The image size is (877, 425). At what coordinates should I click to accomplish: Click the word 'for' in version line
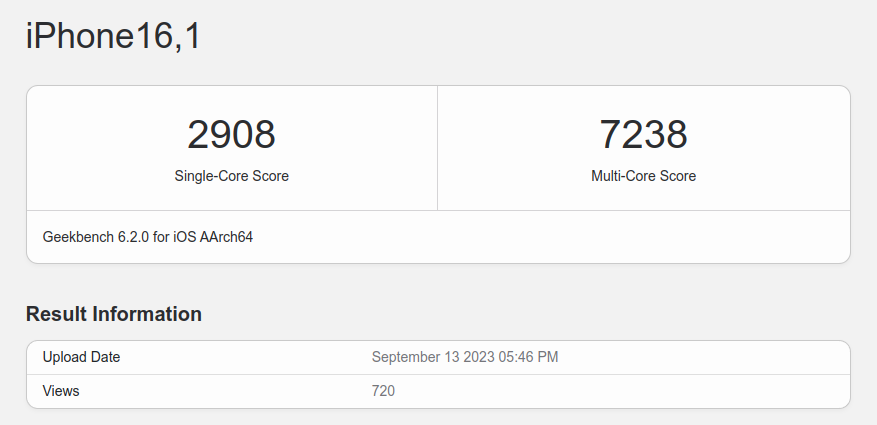[163, 238]
